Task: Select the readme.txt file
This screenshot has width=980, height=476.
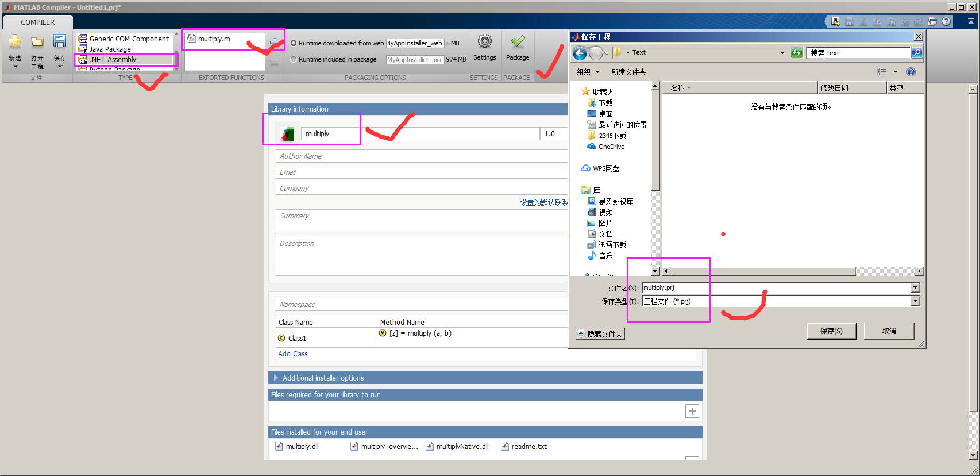Action: [x=524, y=446]
